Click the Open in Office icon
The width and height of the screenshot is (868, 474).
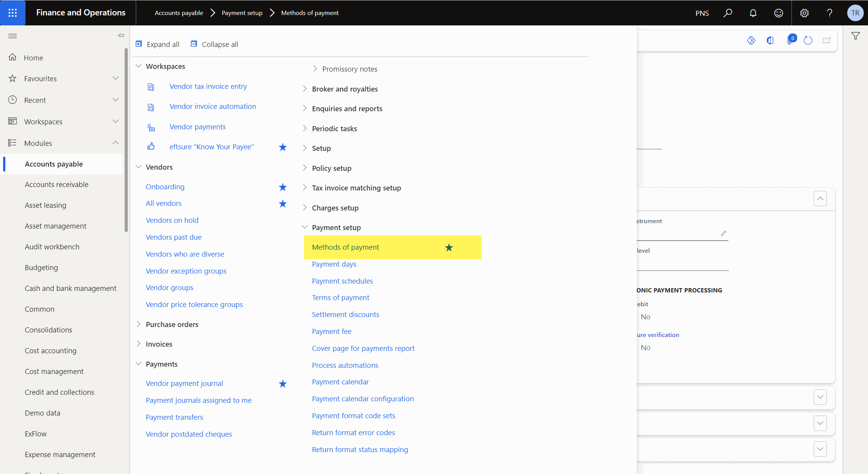[770, 40]
